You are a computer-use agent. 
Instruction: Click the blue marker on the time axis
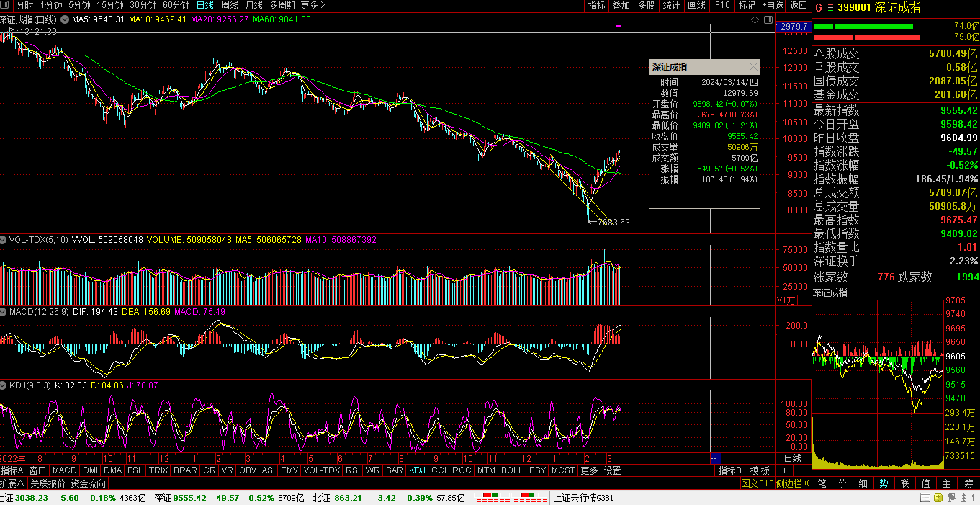(x=715, y=458)
